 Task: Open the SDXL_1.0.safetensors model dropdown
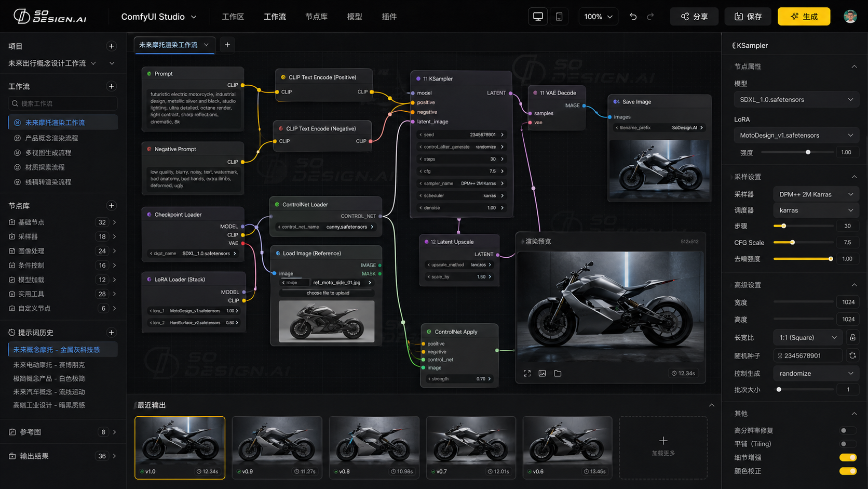795,99
